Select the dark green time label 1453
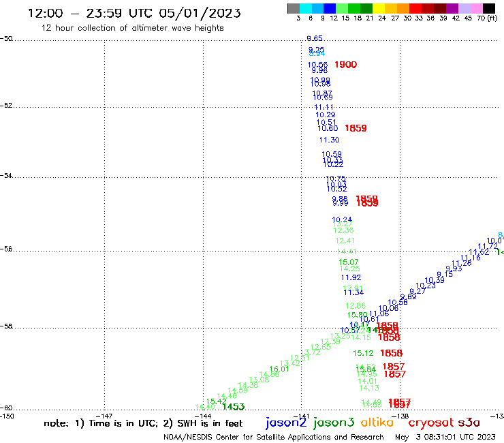 point(234,407)
